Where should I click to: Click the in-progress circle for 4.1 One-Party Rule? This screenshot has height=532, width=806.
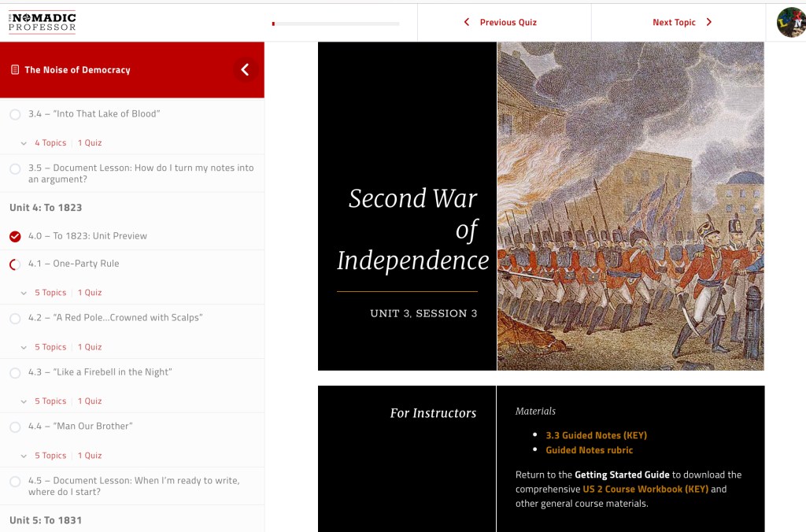pos(15,264)
